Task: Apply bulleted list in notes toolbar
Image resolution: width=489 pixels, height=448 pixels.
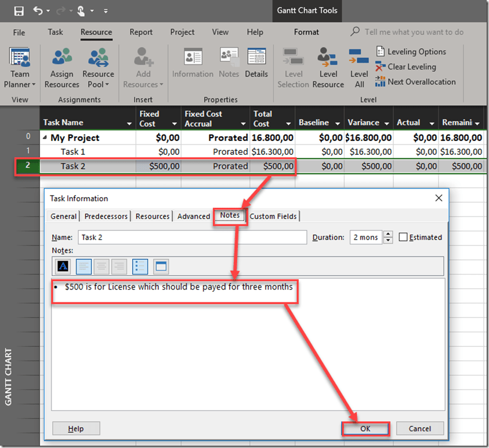Action: pyautogui.click(x=140, y=266)
